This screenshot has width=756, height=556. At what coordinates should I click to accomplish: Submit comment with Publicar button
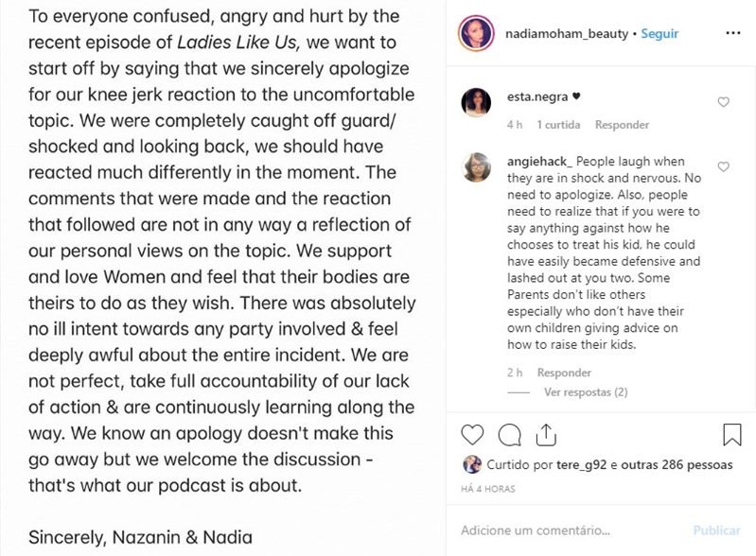pyautogui.click(x=716, y=530)
